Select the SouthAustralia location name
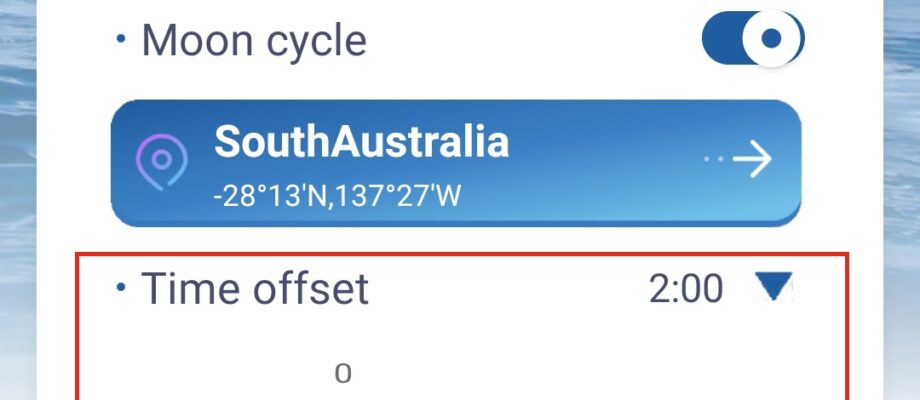Image resolution: width=920 pixels, height=400 pixels. (x=361, y=143)
